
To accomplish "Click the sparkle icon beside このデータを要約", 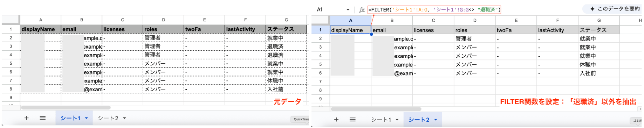I will point(592,9).
